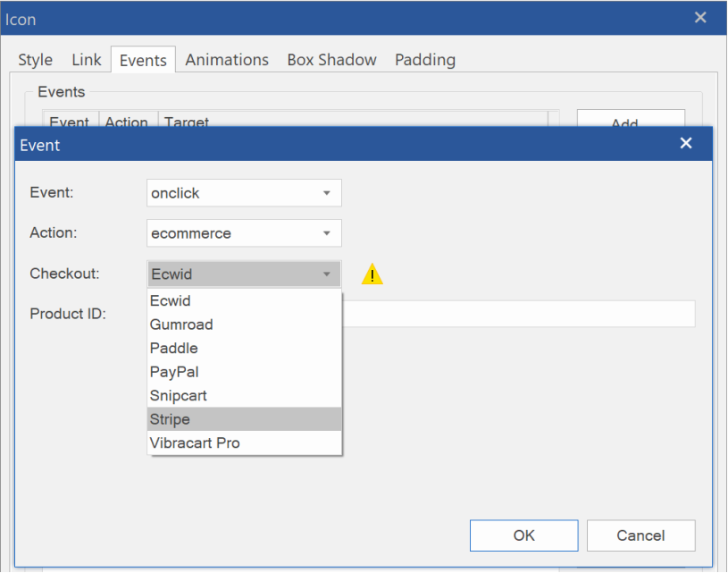The image size is (728, 573).
Task: Select PayPal as checkout option
Action: point(244,372)
